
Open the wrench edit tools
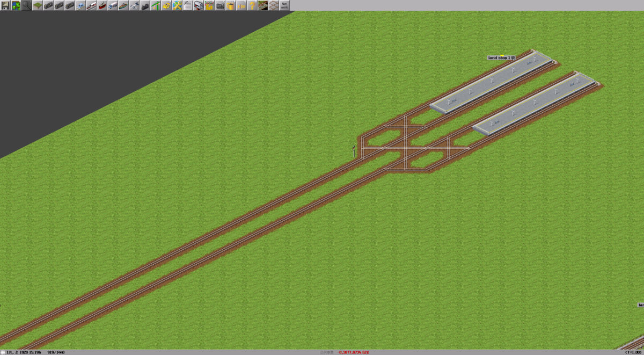click(x=177, y=5)
